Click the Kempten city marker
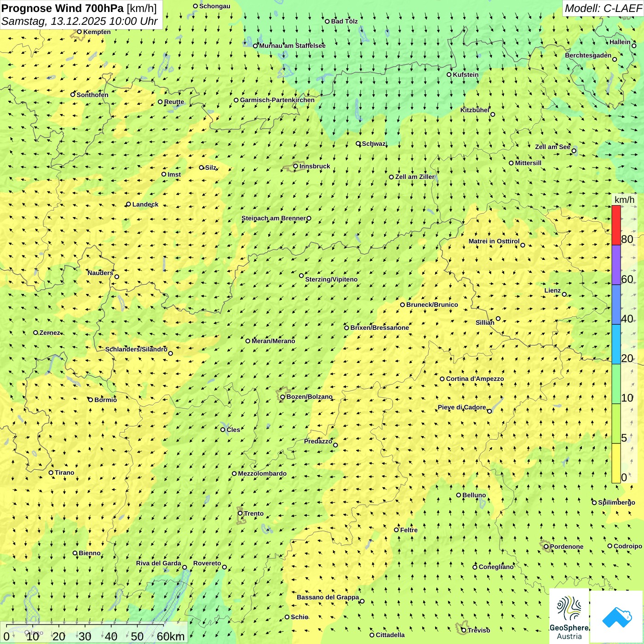This screenshot has width=644, height=644. (x=79, y=32)
